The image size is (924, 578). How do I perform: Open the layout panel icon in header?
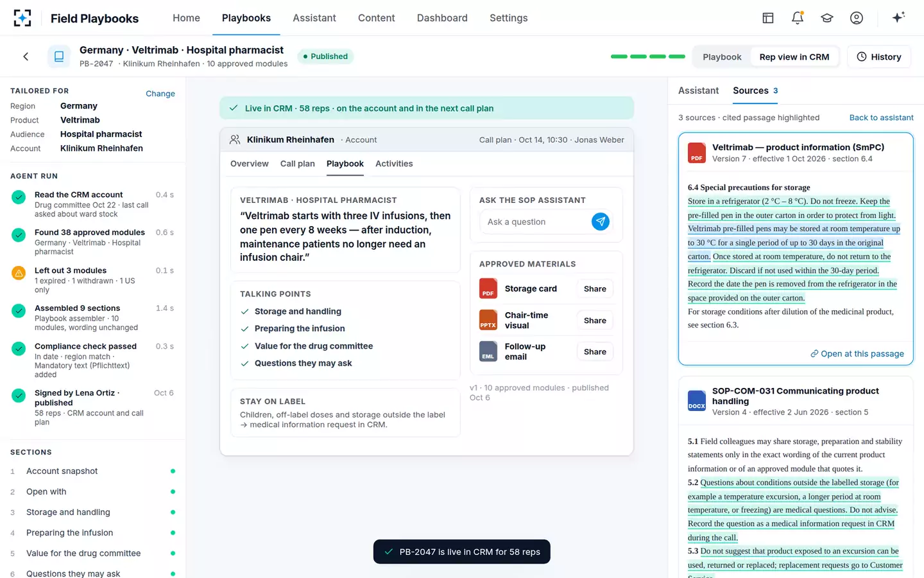pyautogui.click(x=768, y=18)
